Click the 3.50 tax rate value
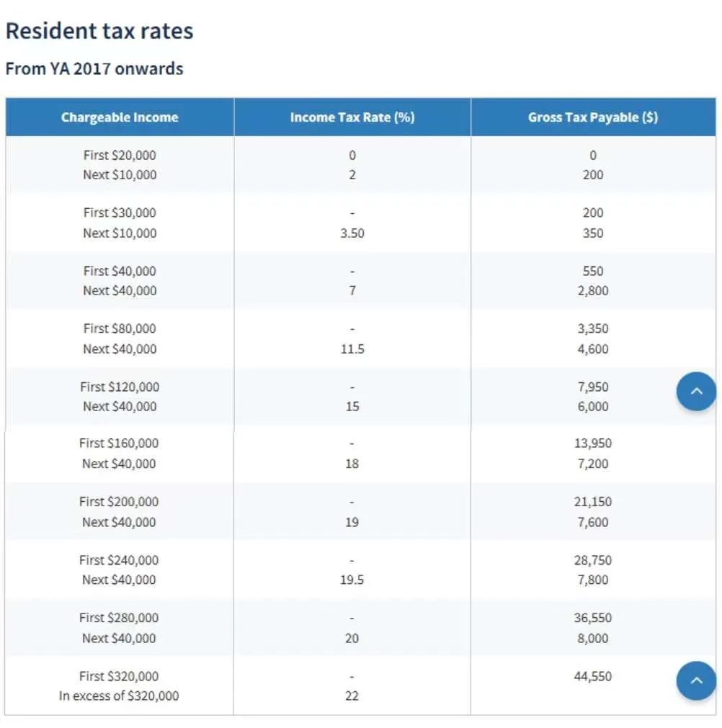The height and width of the screenshot is (728, 722). tap(352, 233)
